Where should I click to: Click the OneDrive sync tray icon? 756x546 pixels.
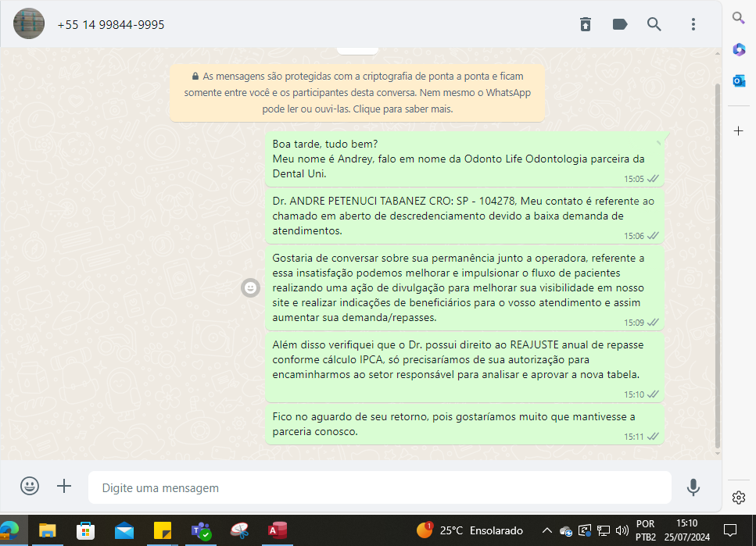coord(565,531)
